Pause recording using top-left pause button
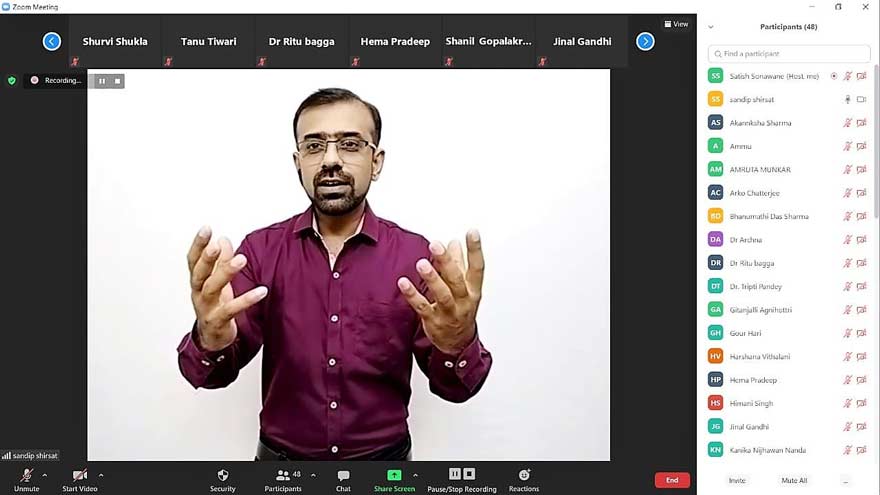 pyautogui.click(x=101, y=81)
